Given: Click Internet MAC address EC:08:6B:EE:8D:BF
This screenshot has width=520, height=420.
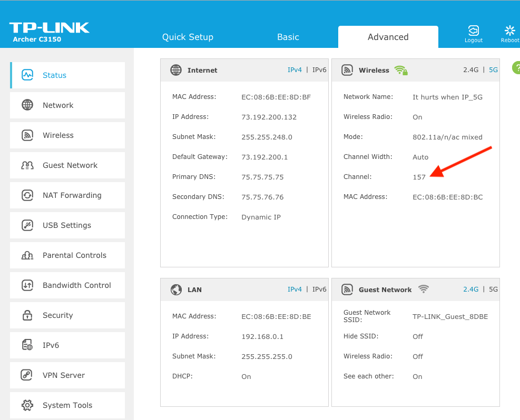Looking at the screenshot, I should [x=276, y=97].
